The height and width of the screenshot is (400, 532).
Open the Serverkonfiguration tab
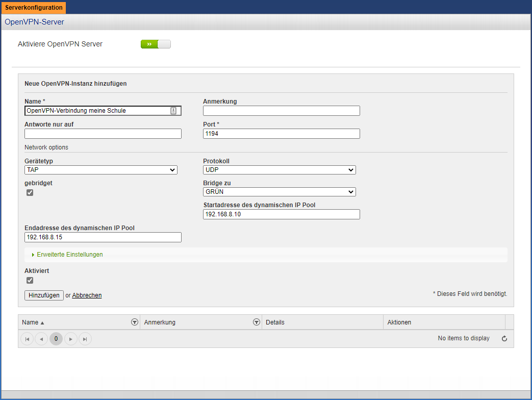coord(34,8)
